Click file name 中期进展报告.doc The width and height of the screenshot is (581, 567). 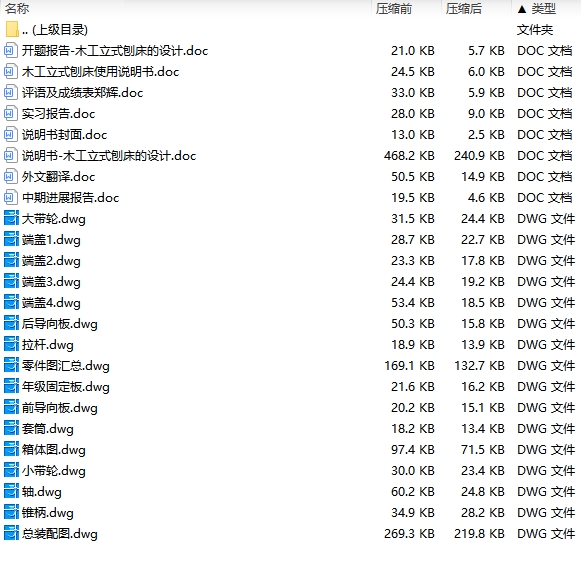click(70, 198)
